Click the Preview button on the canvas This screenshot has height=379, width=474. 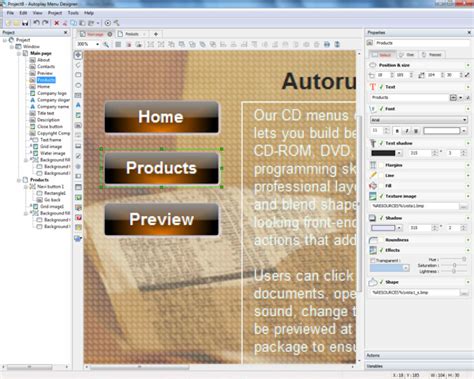(161, 219)
